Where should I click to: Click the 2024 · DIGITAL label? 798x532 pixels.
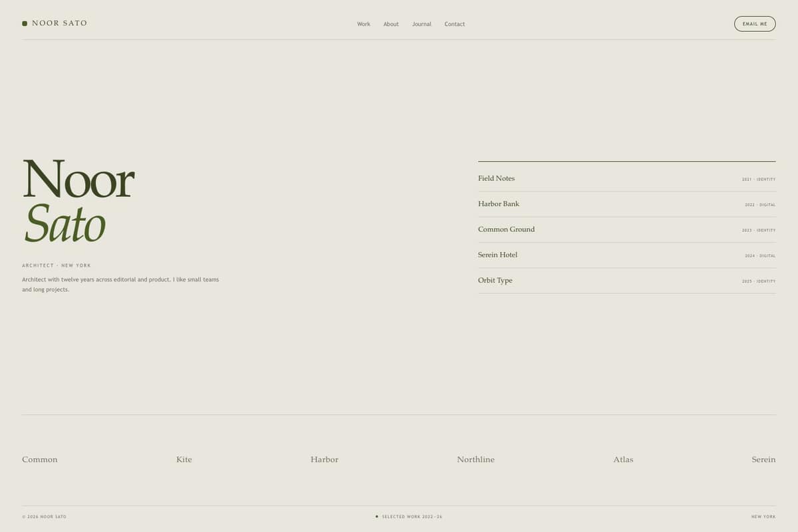pyautogui.click(x=760, y=256)
